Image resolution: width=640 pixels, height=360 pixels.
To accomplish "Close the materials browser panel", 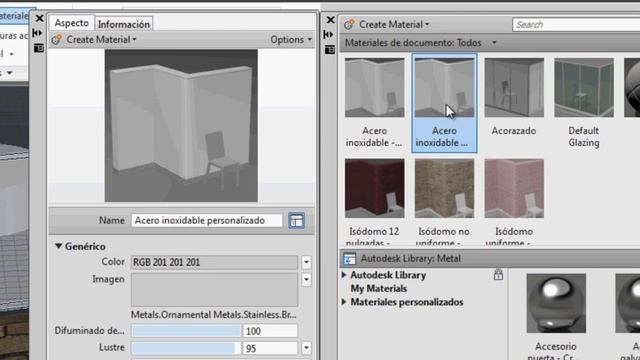I will [330, 20].
